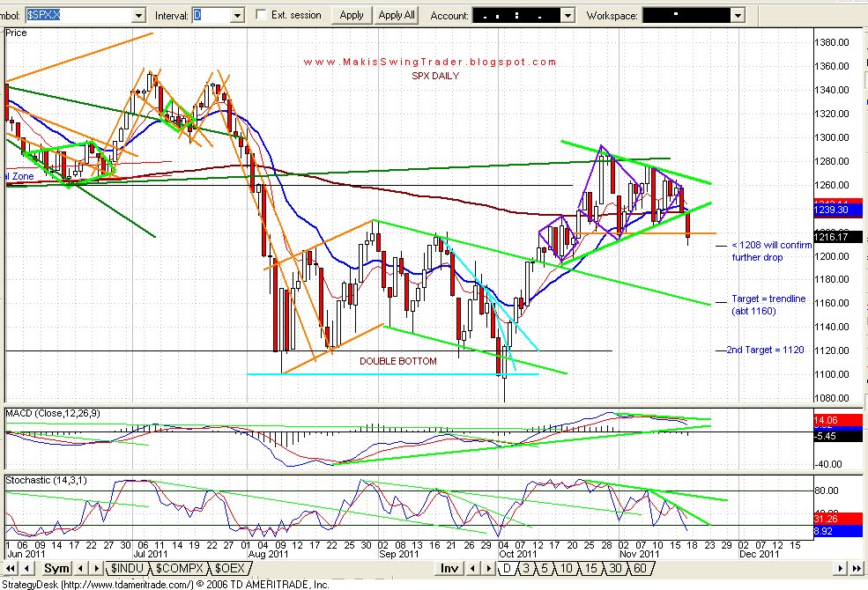
Task: Click the StrategyDesk copyright status bar text
Action: click(166, 584)
